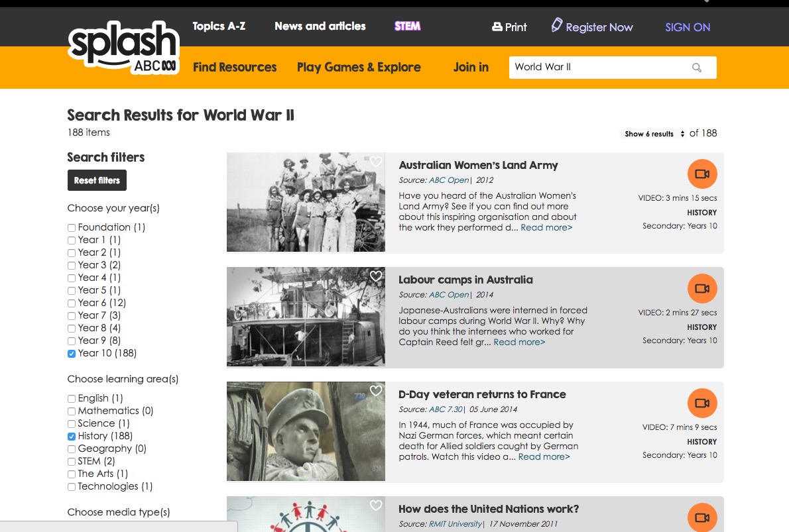Select the Year 8 (4) checkbox
The image size is (789, 532).
tap(72, 329)
